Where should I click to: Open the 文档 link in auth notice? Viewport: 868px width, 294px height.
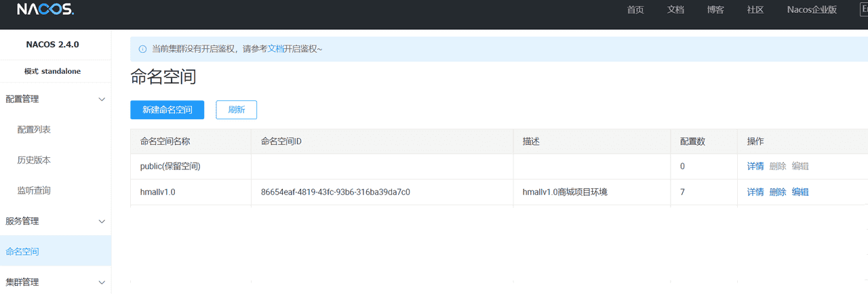tap(275, 49)
